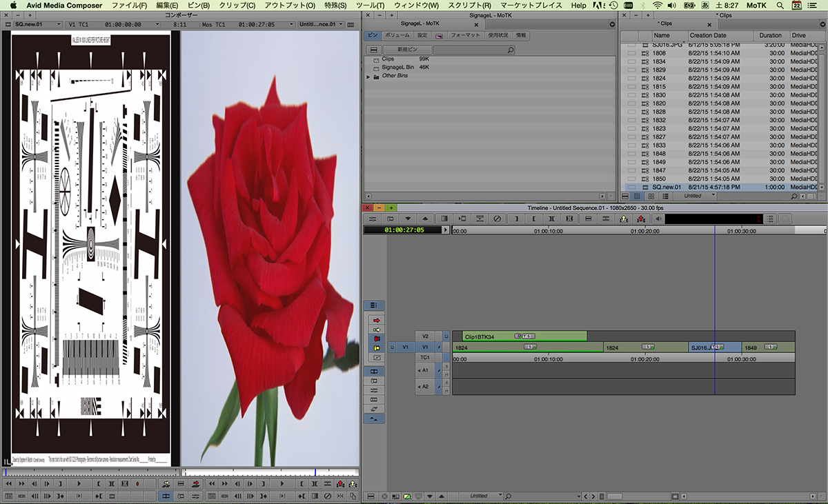Open the Clips bin window options dropdown
828x504 pixels.
[x=821, y=24]
